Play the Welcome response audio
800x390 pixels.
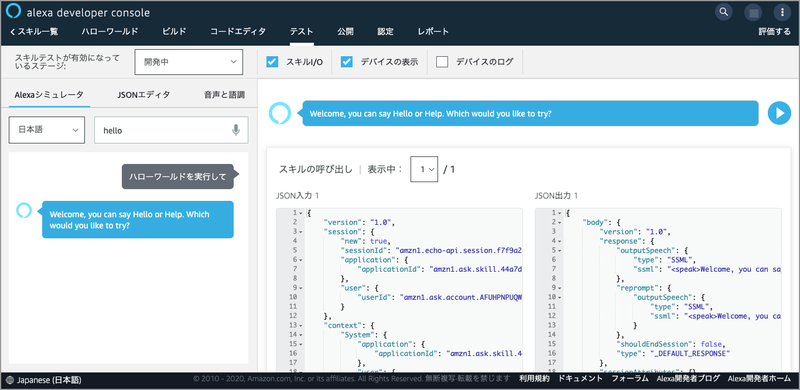coord(780,113)
